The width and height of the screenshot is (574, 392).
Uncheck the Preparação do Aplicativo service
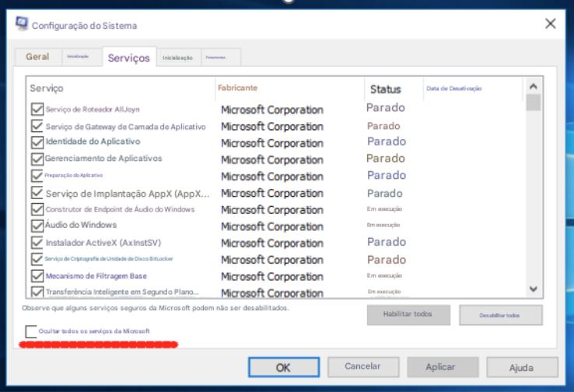37,176
